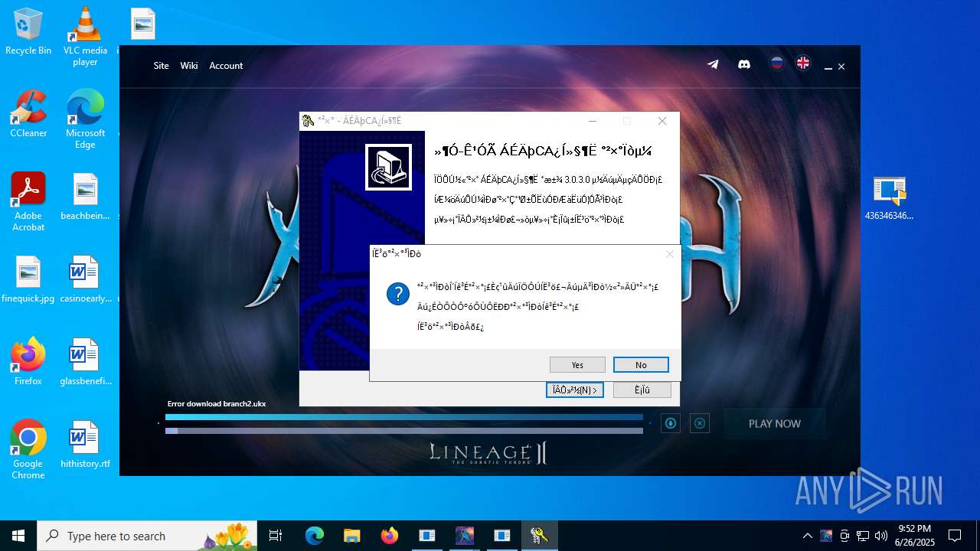Image resolution: width=980 pixels, height=551 pixels.
Task: Show hidden system tray icons
Action: tap(807, 536)
